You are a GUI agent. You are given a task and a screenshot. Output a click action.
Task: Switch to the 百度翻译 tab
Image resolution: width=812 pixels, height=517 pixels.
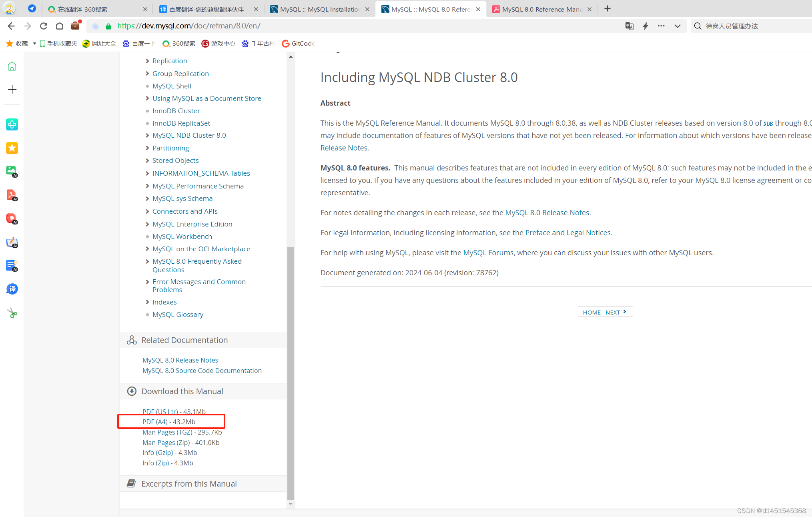click(x=209, y=9)
